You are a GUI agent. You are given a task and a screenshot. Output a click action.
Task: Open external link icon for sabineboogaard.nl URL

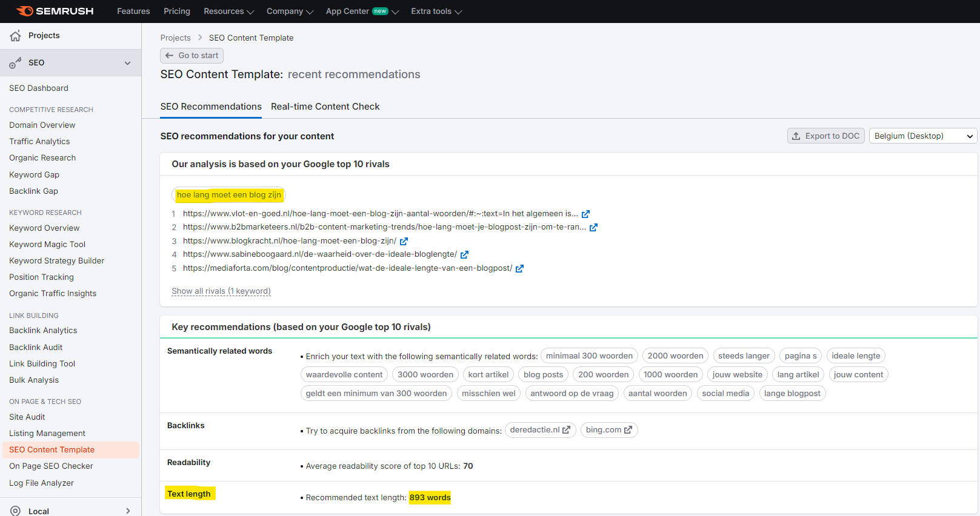click(464, 254)
